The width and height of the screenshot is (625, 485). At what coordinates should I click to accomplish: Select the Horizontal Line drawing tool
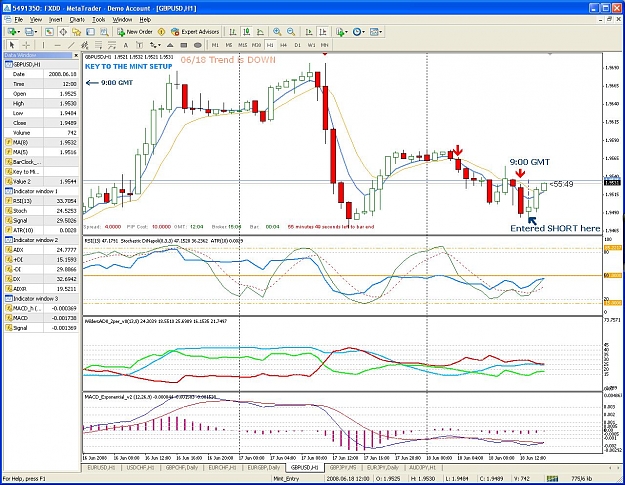(x=57, y=45)
